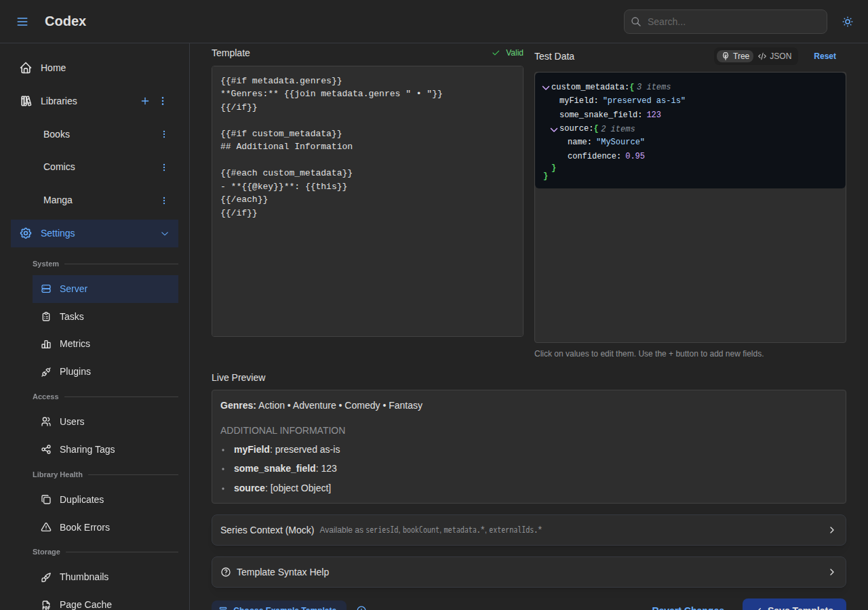Open the Comics library in sidebar
868x610 pixels.
[x=59, y=167]
